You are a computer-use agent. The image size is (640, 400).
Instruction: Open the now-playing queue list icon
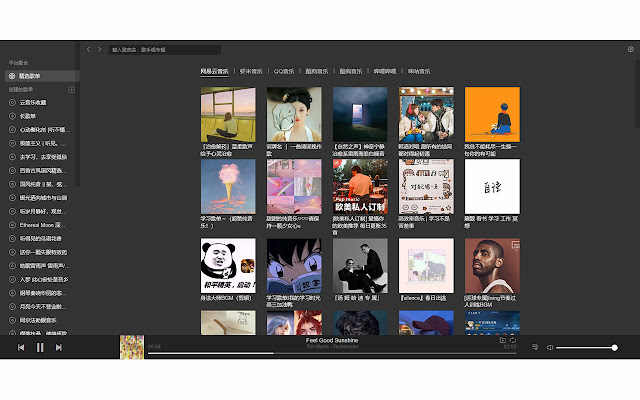(535, 347)
